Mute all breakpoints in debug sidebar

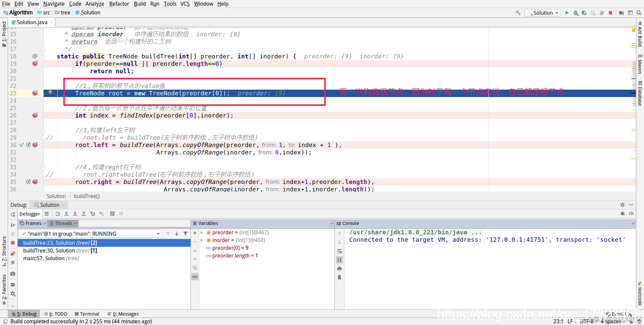pyautogui.click(x=13, y=263)
